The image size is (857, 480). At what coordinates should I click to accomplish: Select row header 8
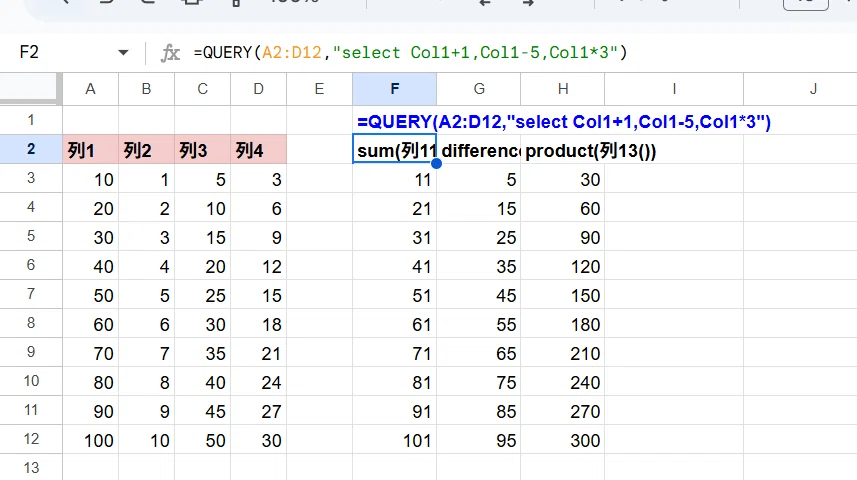(31, 323)
